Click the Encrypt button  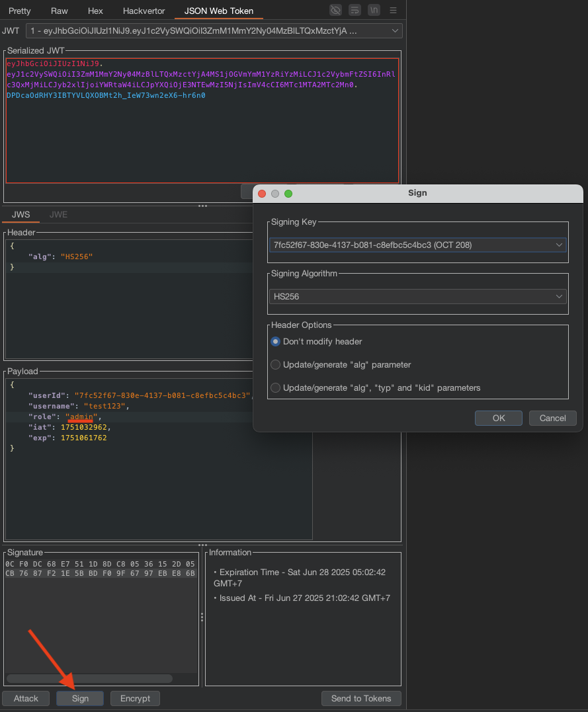coord(135,698)
